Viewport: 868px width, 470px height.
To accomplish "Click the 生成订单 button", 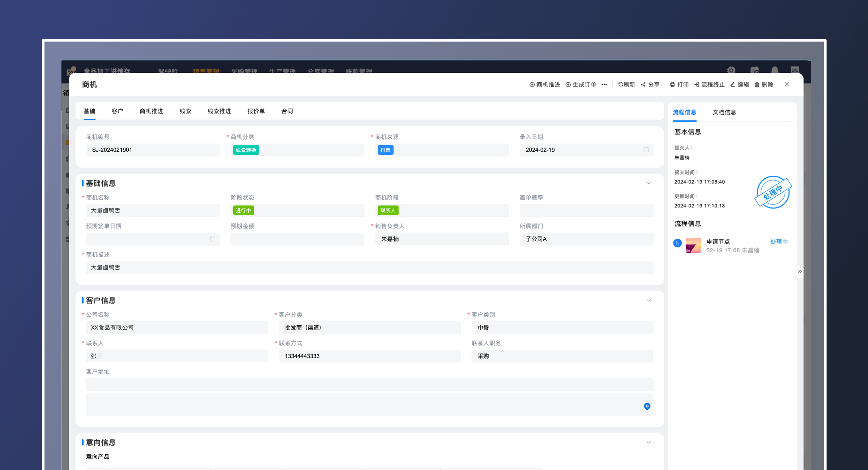I will pyautogui.click(x=581, y=85).
